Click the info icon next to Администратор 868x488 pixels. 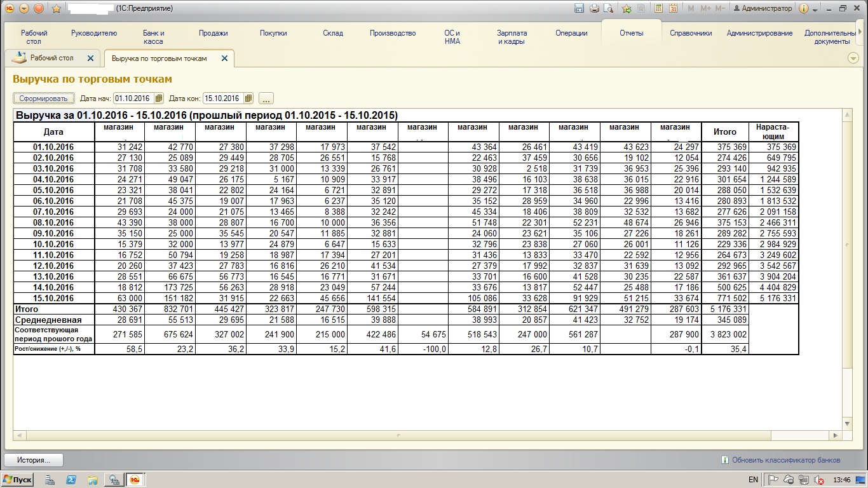tap(804, 8)
